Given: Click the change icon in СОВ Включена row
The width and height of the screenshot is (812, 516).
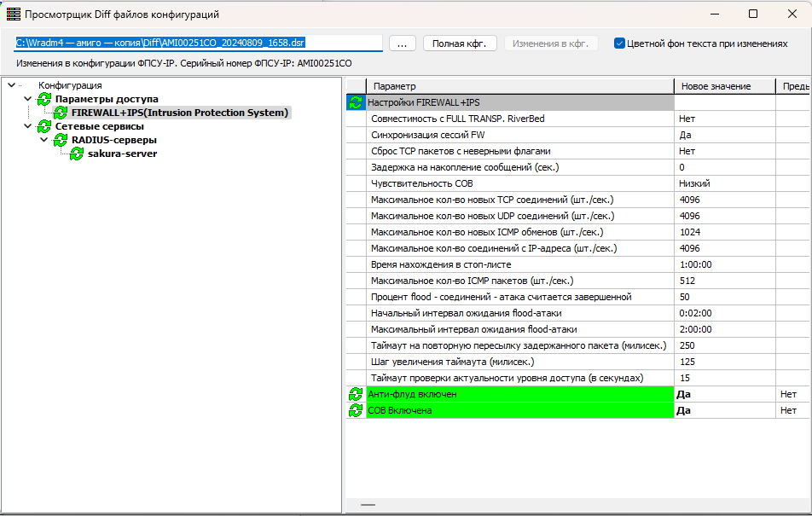Looking at the screenshot, I should tap(356, 410).
